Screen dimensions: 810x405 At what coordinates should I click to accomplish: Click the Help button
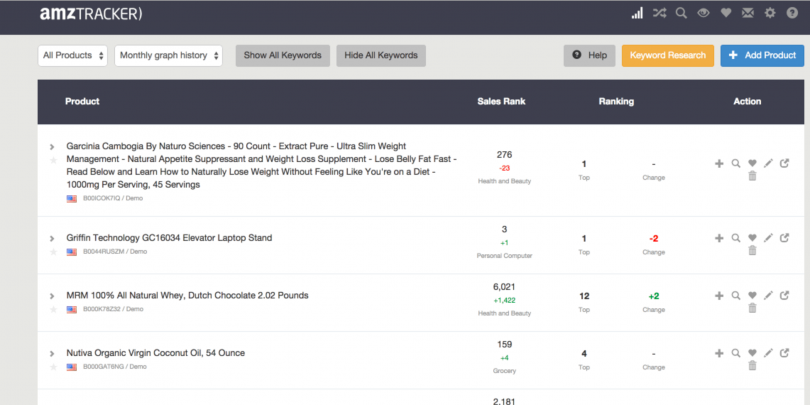point(589,55)
